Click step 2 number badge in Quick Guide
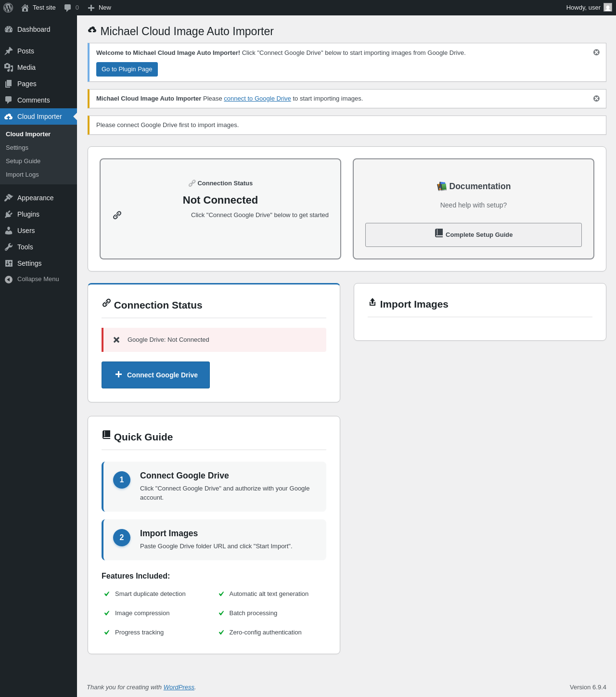Viewport: 616px width, 697px height. coord(122,538)
